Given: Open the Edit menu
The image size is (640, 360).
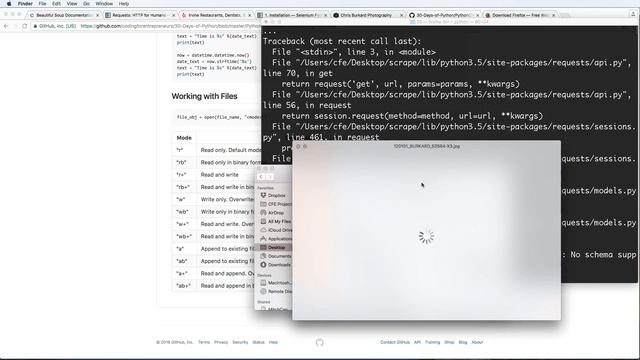Looking at the screenshot, I should (x=56, y=4).
